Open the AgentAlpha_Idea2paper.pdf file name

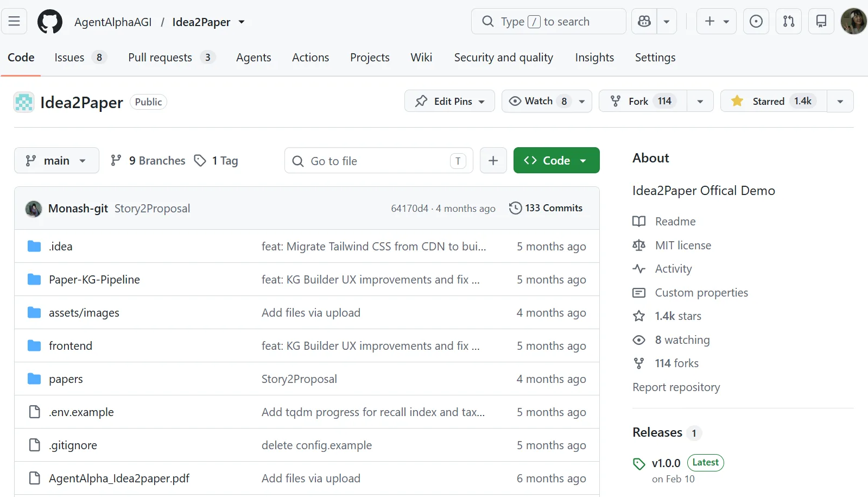point(119,479)
